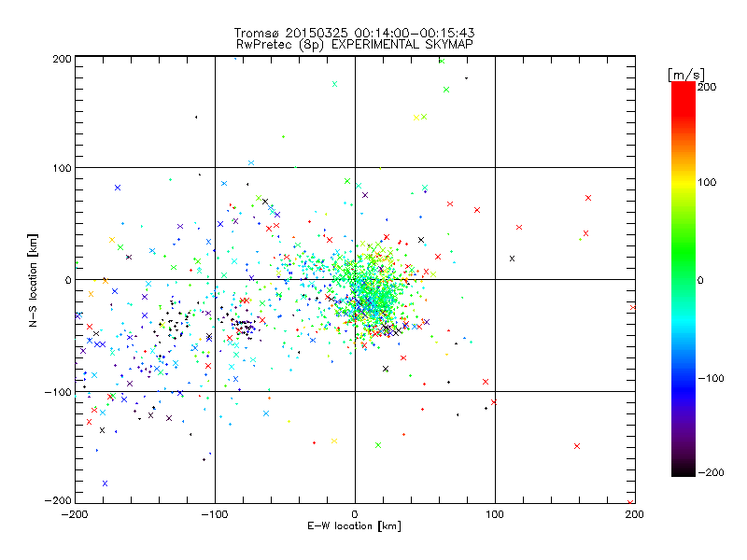This screenshot has width=747, height=560.
Task: Click the N-S axis tick label "200"
Action: (62, 59)
